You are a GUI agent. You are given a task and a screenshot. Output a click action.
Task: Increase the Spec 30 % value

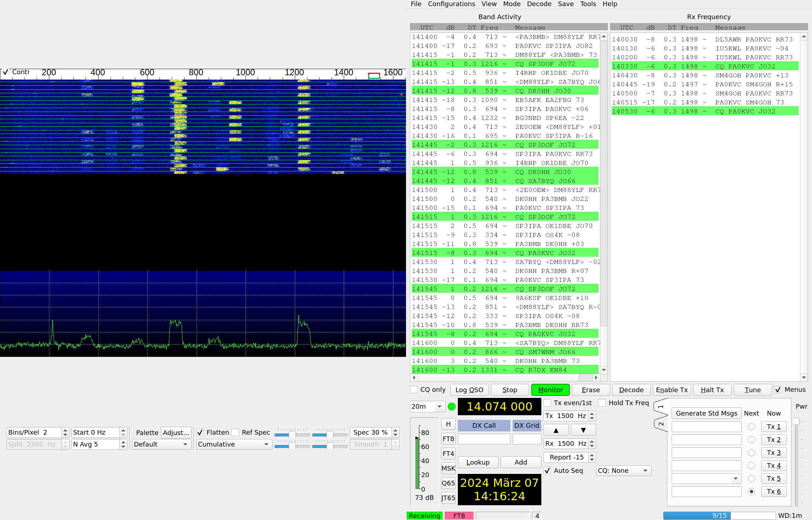pyautogui.click(x=396, y=430)
